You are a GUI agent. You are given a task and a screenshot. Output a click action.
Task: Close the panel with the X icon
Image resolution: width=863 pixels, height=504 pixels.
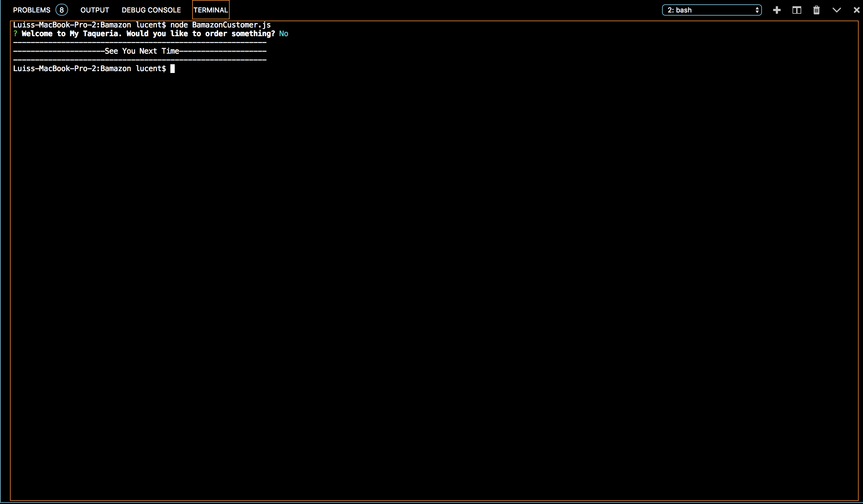click(x=856, y=10)
